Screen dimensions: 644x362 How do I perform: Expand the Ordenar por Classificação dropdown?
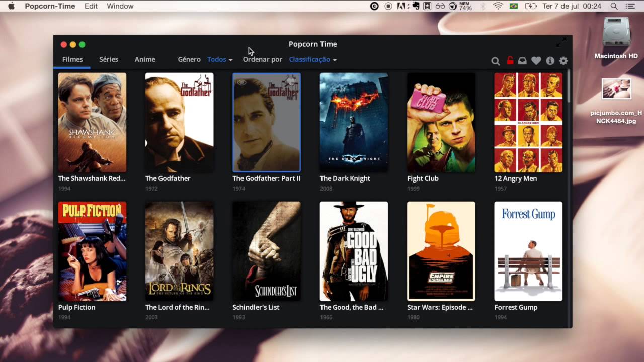pyautogui.click(x=312, y=59)
